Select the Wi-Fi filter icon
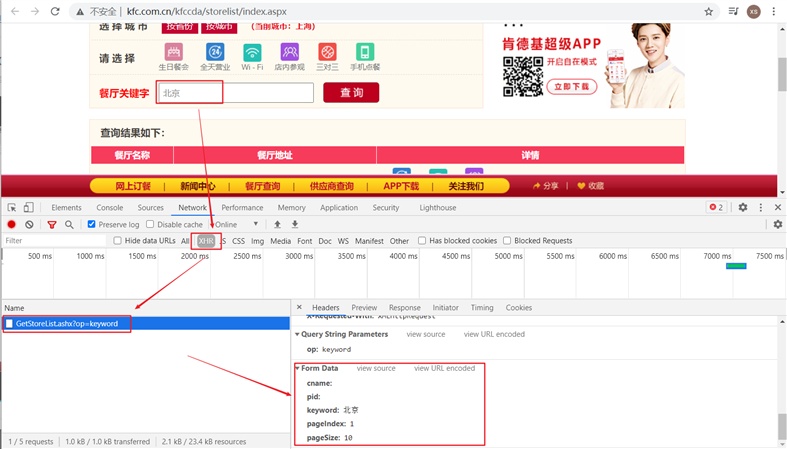The width and height of the screenshot is (787, 449). pyautogui.click(x=252, y=52)
